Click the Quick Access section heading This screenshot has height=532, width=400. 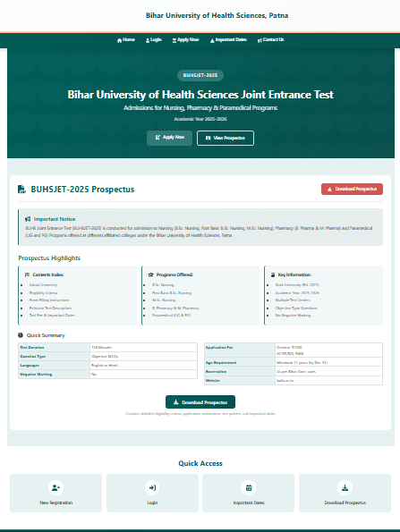click(200, 463)
